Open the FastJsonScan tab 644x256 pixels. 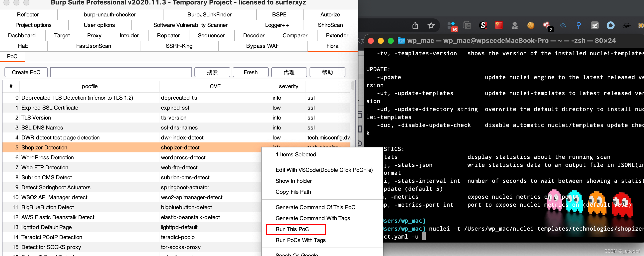[93, 46]
